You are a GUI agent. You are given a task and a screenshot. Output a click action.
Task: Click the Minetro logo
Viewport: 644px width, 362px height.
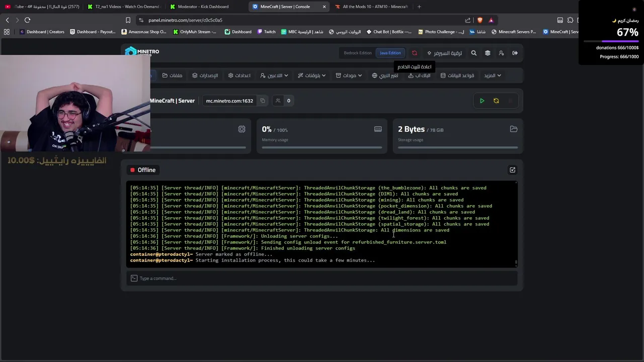tap(142, 52)
